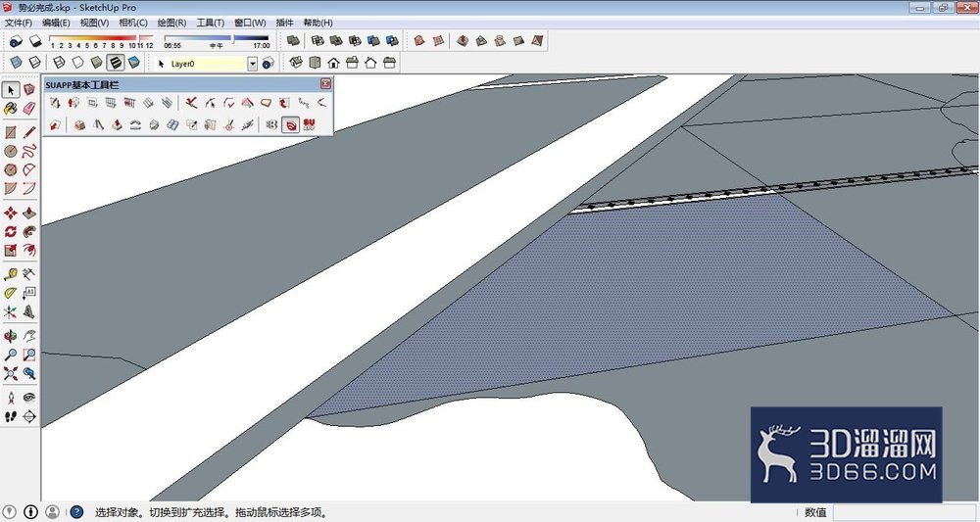The image size is (980, 522).
Task: Pick the Tape Measure tool
Action: click(x=11, y=274)
